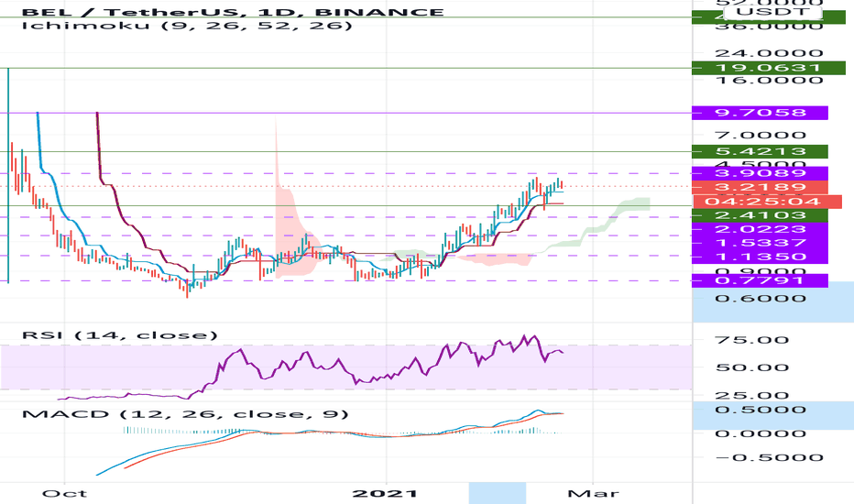Click the blue highlighted date range on time axis
Viewport: 854px width, 504px height.
coord(498,493)
